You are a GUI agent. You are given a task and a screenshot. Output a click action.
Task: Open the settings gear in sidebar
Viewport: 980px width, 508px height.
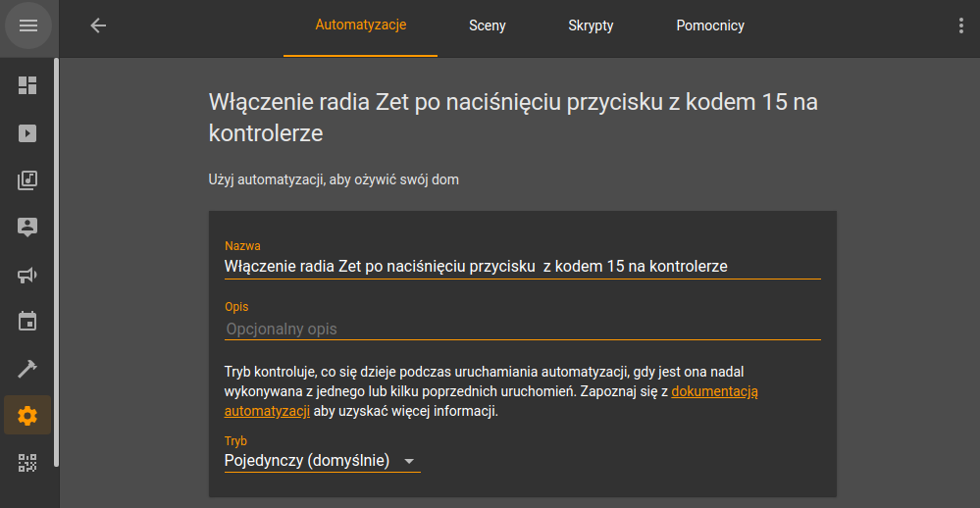point(27,416)
